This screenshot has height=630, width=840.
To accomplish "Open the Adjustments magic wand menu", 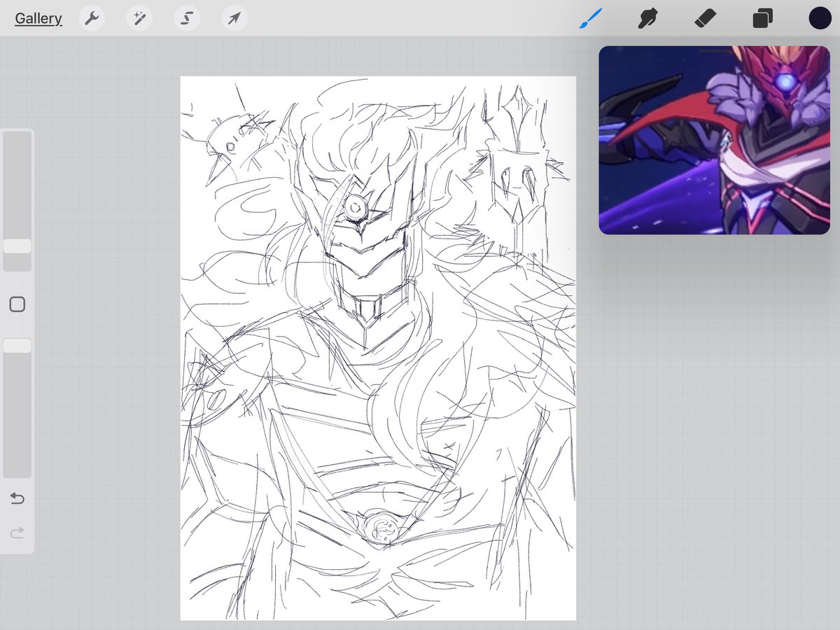I will click(139, 19).
